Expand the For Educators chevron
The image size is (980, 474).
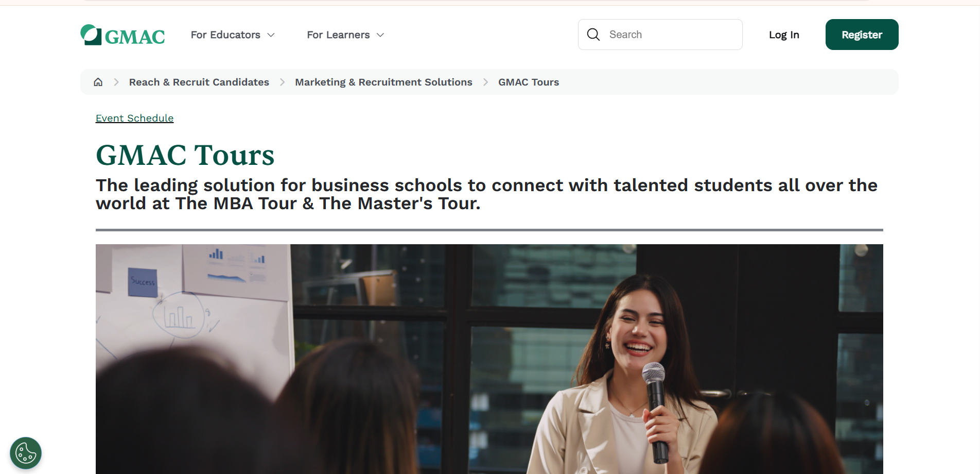pos(271,35)
